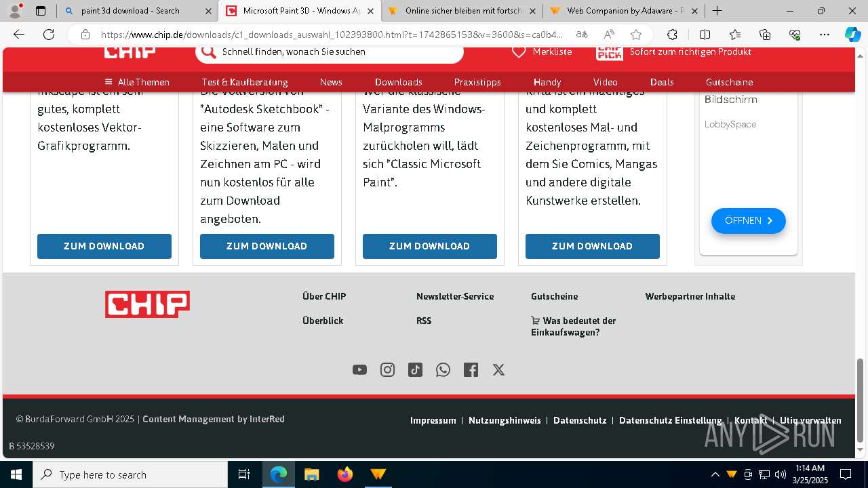This screenshot has width=868, height=488.
Task: Click Zum Download for Autodesk Sketchbook
Action: click(x=267, y=246)
